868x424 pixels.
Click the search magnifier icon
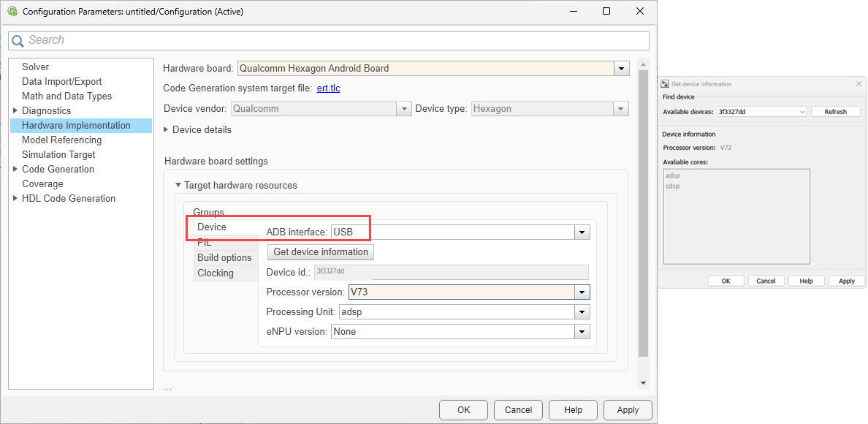tap(18, 41)
